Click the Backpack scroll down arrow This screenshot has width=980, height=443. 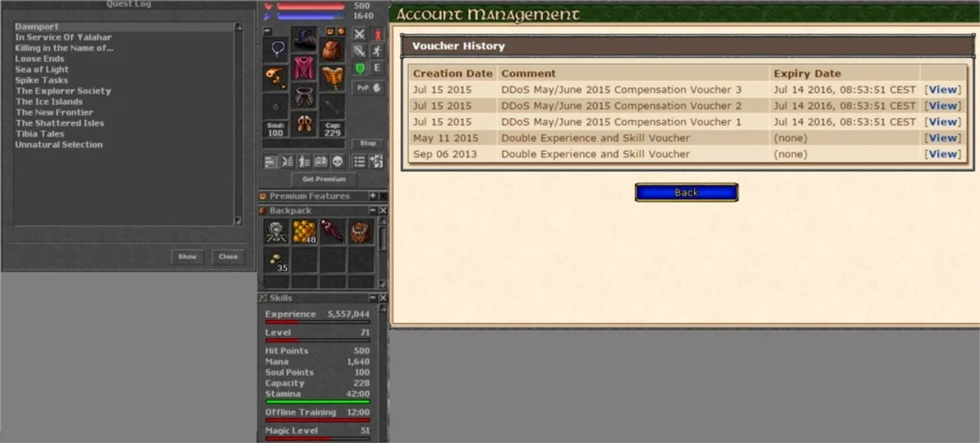(x=383, y=285)
